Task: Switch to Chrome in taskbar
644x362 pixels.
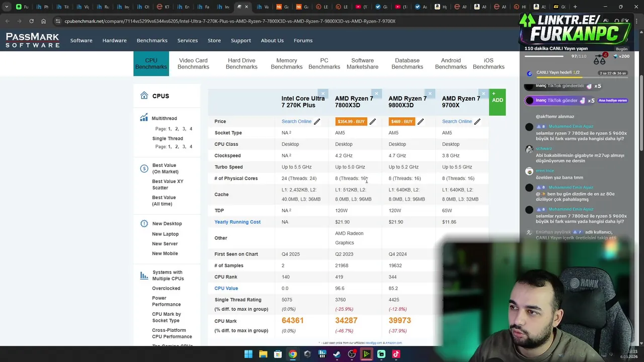Action: [x=292, y=354]
